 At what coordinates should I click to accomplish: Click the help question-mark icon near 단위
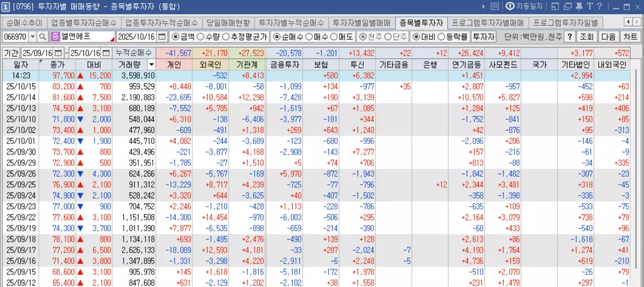(x=570, y=36)
